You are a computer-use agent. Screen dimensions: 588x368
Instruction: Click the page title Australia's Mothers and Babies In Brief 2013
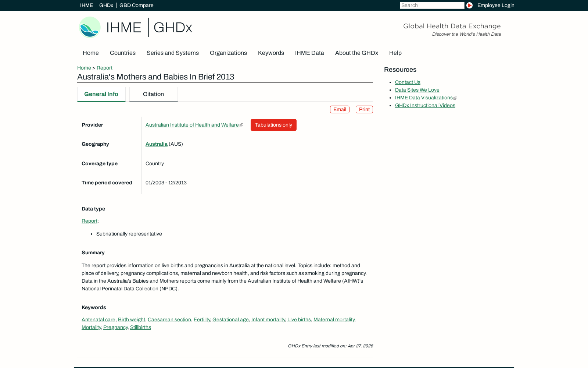(156, 77)
